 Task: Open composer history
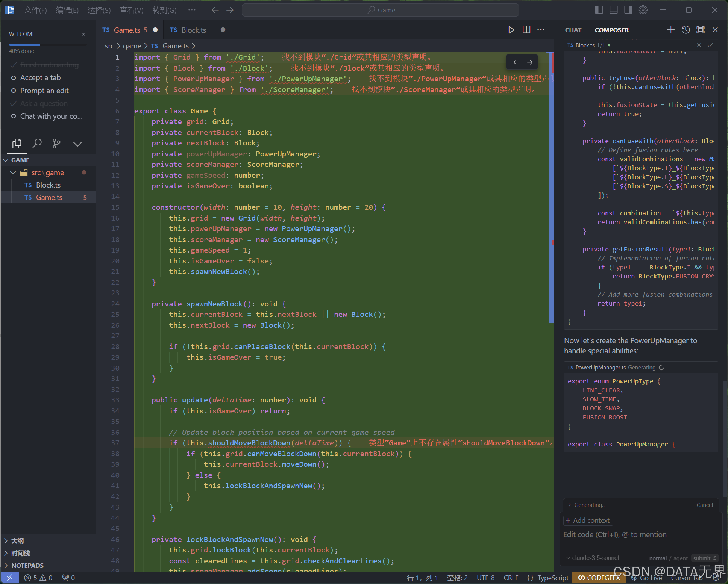pyautogui.click(x=686, y=30)
